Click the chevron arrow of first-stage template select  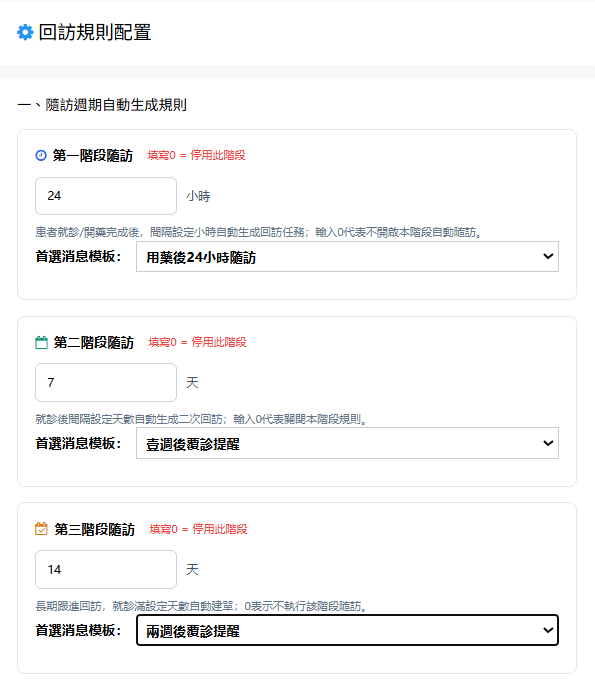(x=548, y=256)
